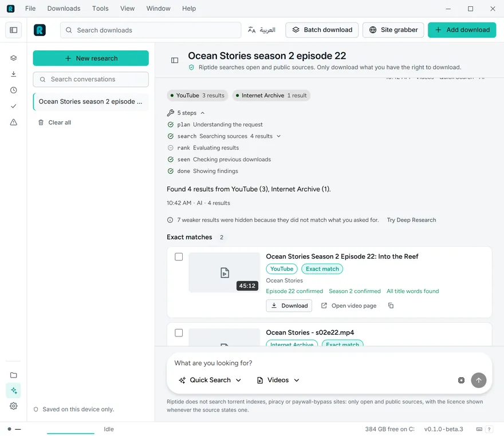
Task: Open the Downloads menu
Action: [x=64, y=9]
